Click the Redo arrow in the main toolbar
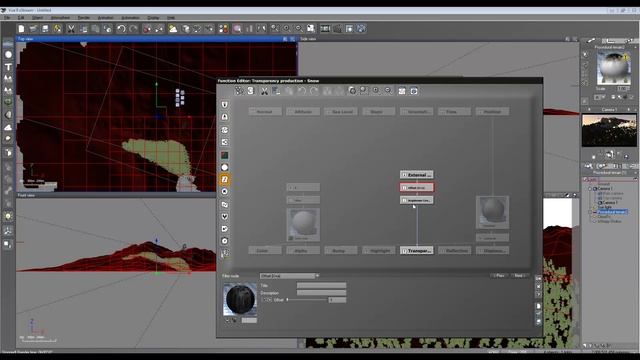 pyautogui.click(x=133, y=29)
